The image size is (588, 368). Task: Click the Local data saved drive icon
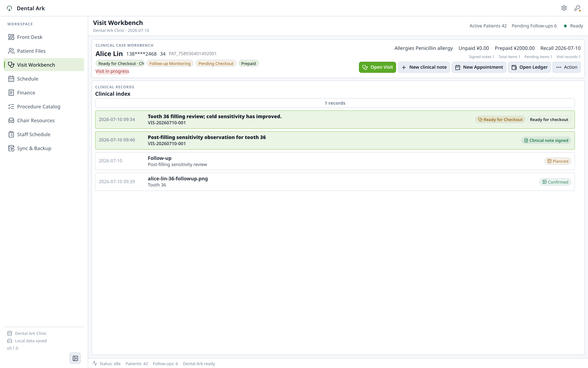(x=9, y=341)
